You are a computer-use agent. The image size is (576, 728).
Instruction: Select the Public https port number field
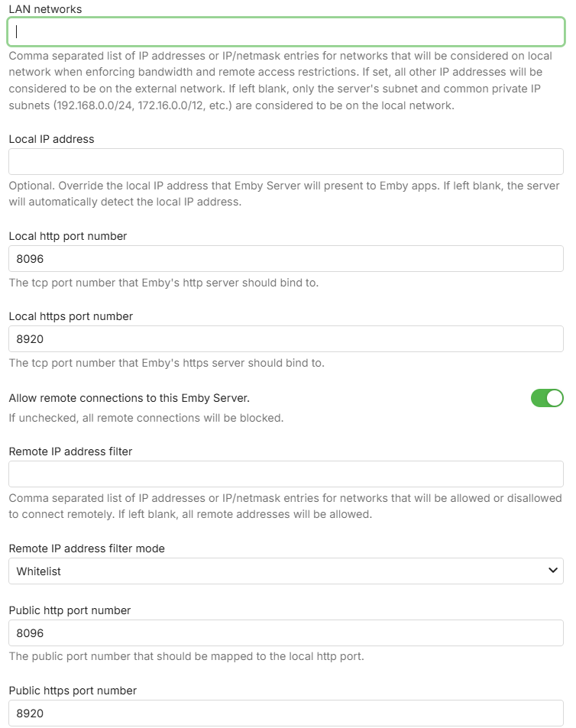click(x=286, y=713)
